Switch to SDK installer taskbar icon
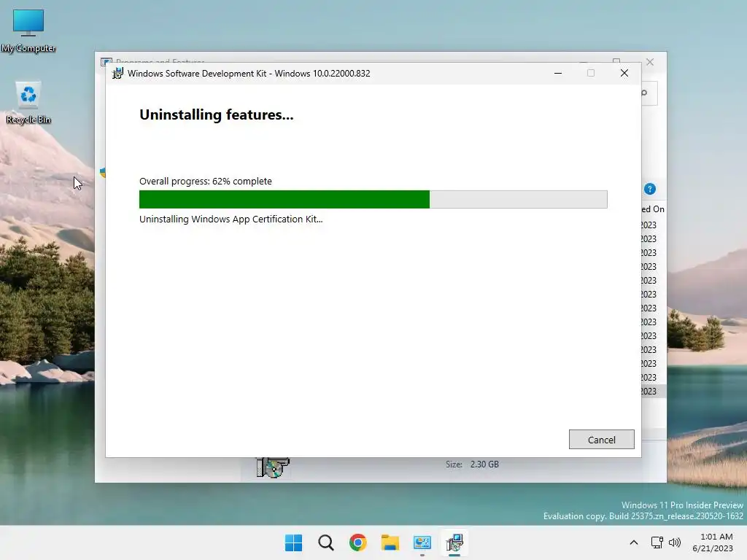Viewport: 747px width, 560px height. [454, 542]
